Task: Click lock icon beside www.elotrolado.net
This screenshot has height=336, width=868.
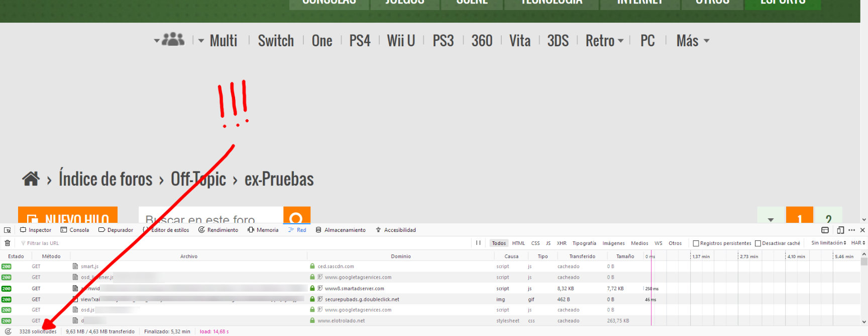Action: click(x=312, y=320)
